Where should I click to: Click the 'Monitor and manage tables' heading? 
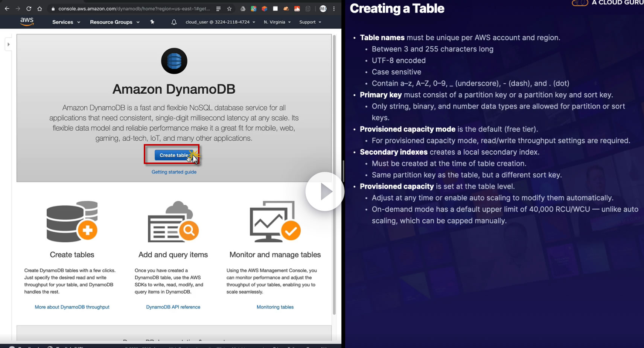pyautogui.click(x=275, y=255)
